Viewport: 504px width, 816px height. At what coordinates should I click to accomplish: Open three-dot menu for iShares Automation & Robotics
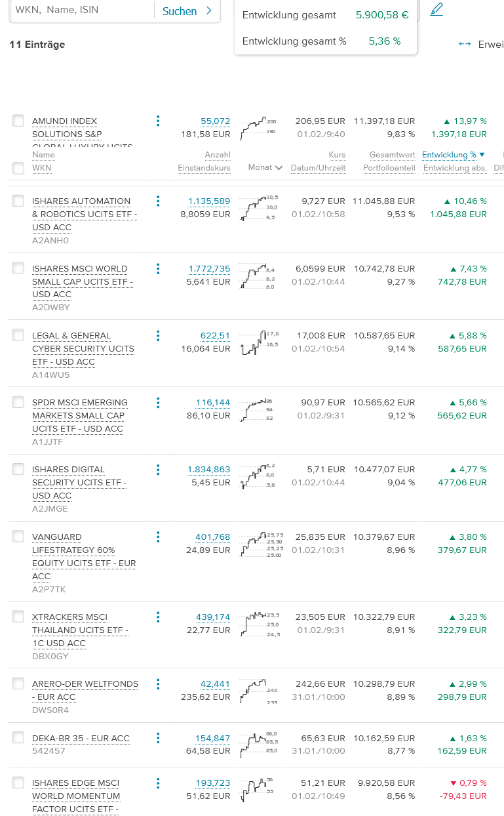(x=158, y=201)
